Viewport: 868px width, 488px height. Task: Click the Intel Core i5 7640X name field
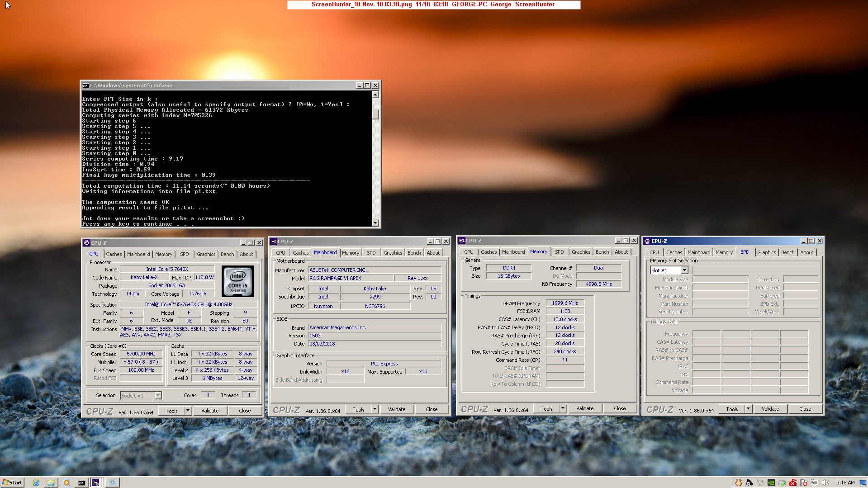point(167,269)
